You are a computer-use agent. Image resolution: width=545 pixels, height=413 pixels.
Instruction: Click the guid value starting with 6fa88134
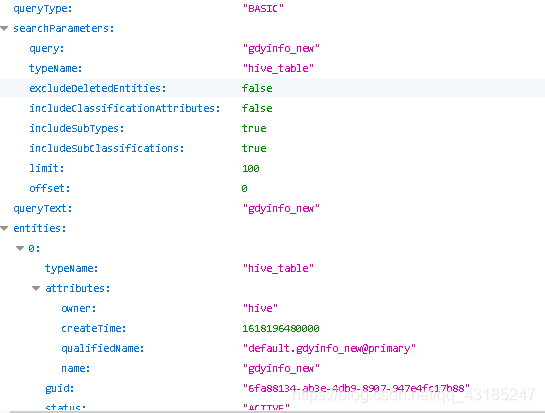(x=356, y=388)
